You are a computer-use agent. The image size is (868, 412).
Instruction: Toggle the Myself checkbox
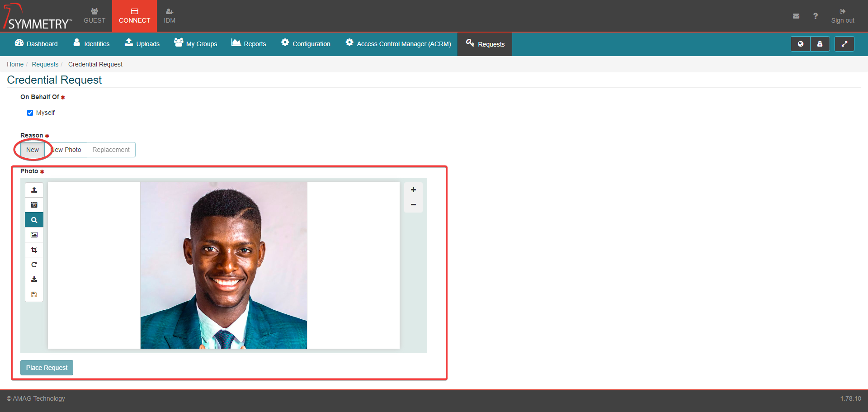(30, 113)
